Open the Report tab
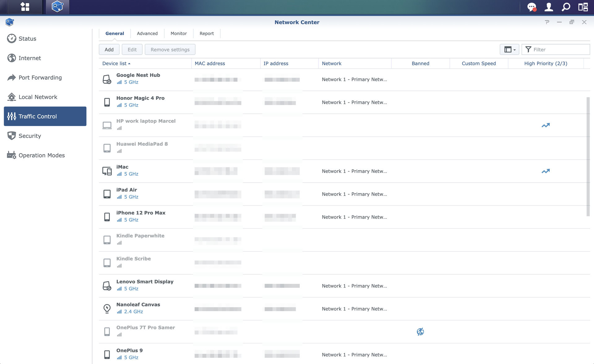The width and height of the screenshot is (594, 364). coord(206,33)
